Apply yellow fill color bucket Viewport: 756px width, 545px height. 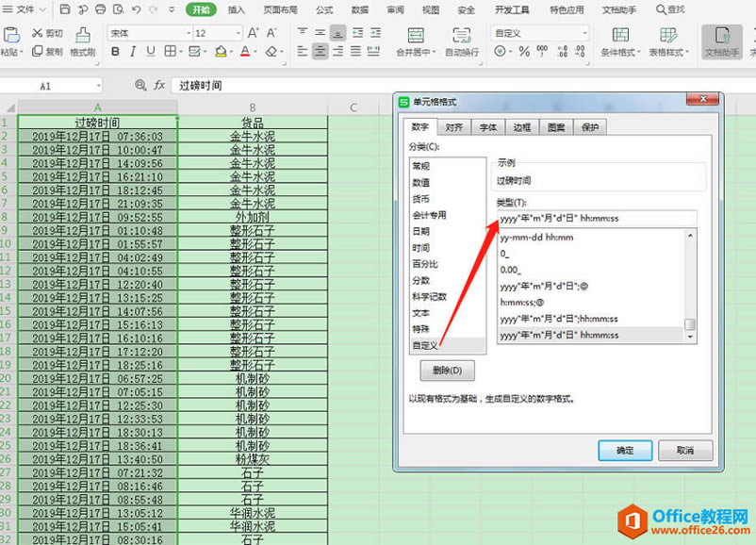point(221,51)
